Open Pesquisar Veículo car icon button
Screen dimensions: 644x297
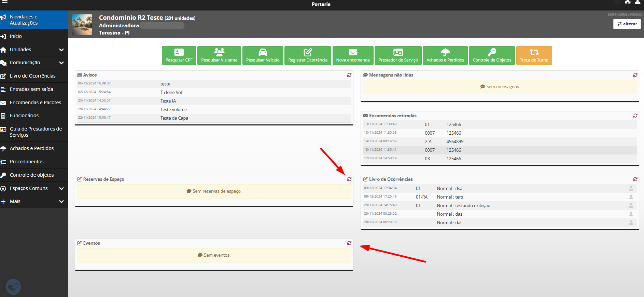pos(263,55)
